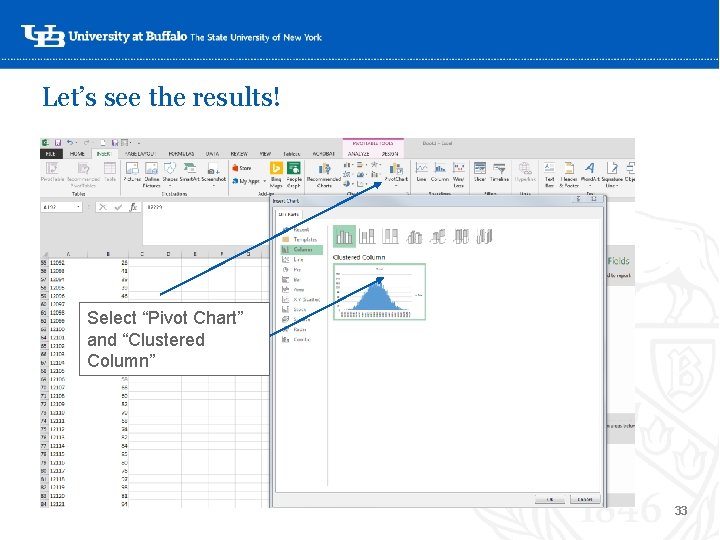Click the Table button in the Tables group
This screenshot has width=720, height=540.
pyautogui.click(x=110, y=172)
